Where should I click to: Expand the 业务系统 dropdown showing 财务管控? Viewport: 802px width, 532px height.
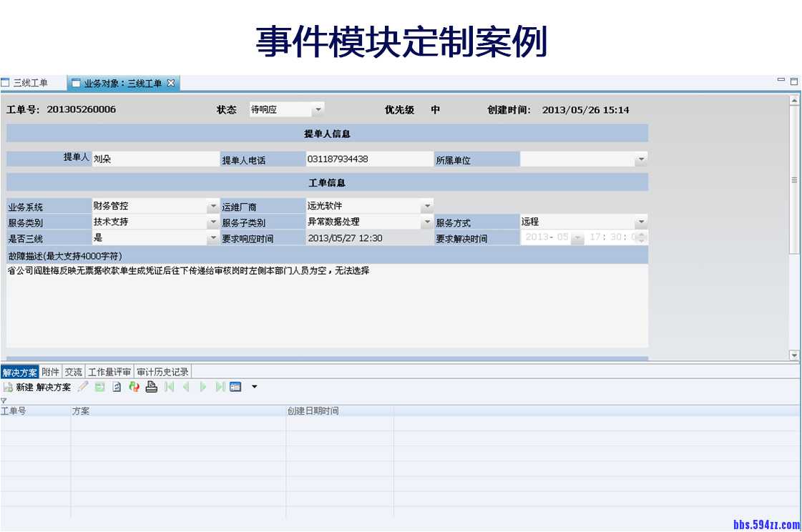click(x=212, y=205)
